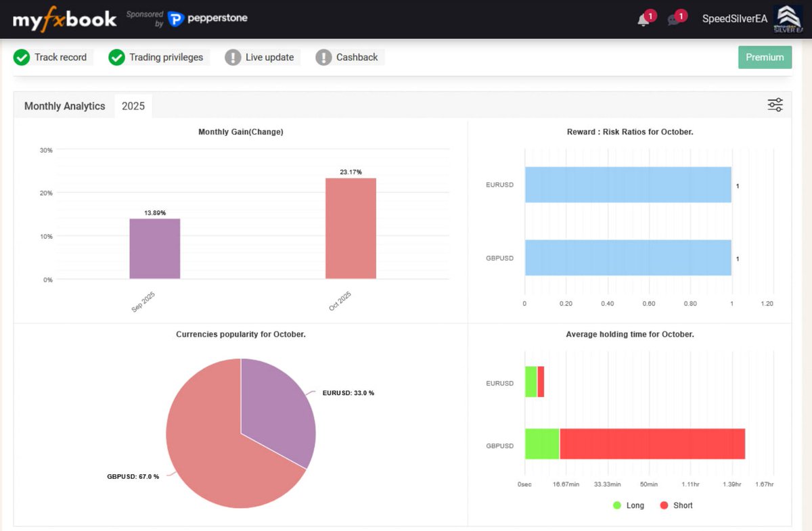Click the exclamation icon beside Cashback
The height and width of the screenshot is (531, 812).
323,57
